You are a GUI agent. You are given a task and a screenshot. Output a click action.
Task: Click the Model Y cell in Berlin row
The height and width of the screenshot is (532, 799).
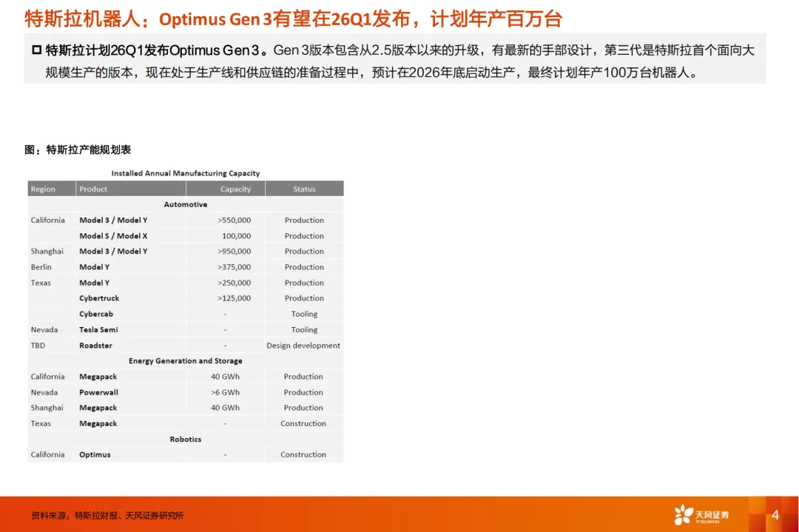click(x=94, y=267)
